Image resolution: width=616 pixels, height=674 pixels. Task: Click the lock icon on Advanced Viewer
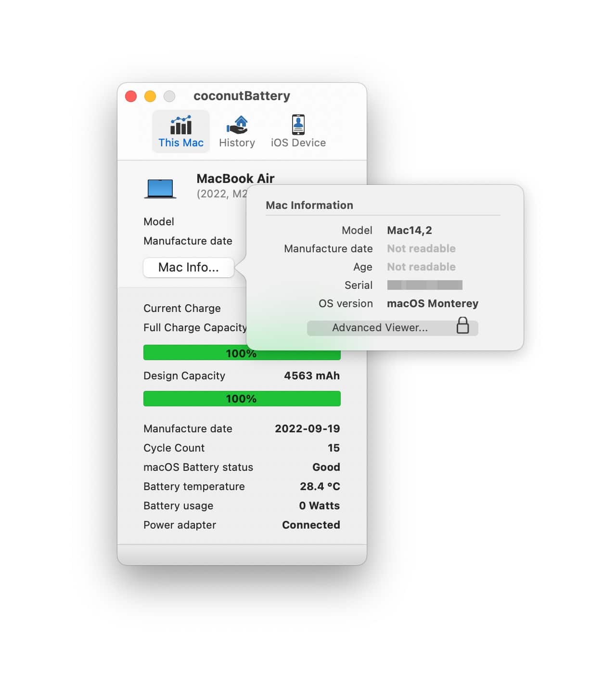click(462, 325)
